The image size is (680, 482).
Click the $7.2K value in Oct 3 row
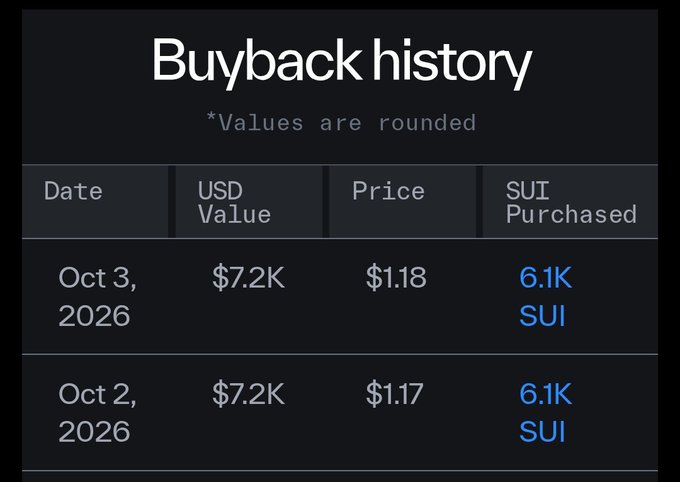pos(248,277)
